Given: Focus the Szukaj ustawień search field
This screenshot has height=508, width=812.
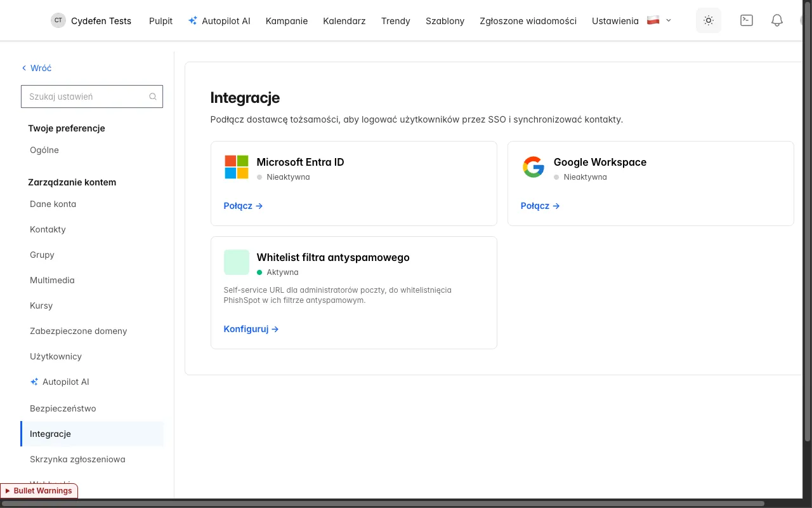Looking at the screenshot, I should click(x=92, y=97).
